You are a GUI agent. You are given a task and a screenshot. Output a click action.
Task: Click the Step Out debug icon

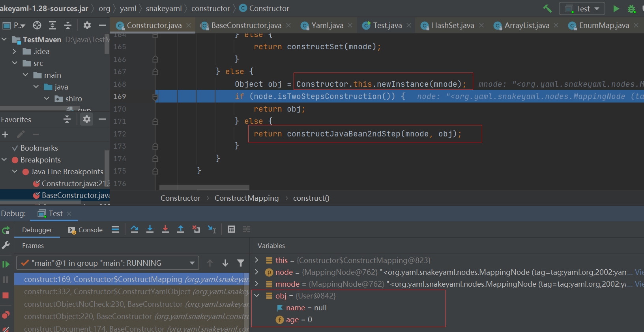tap(181, 229)
